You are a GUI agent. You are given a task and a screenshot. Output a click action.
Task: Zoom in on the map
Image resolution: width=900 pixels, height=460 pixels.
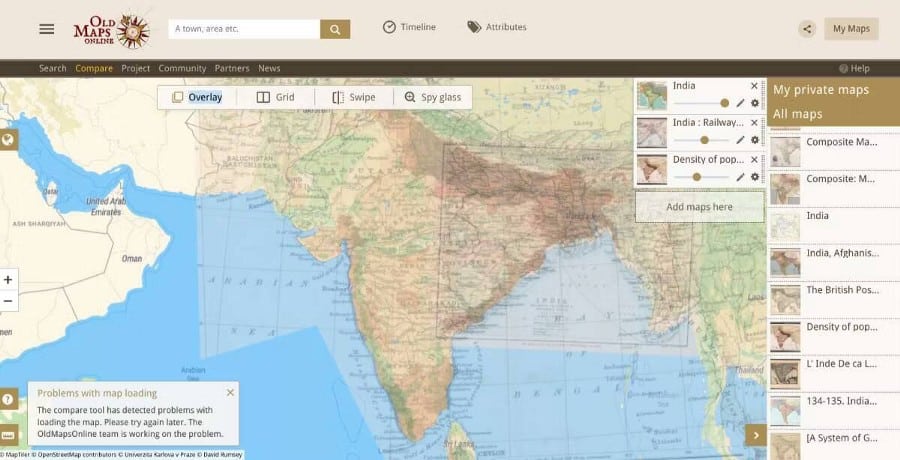tap(8, 280)
